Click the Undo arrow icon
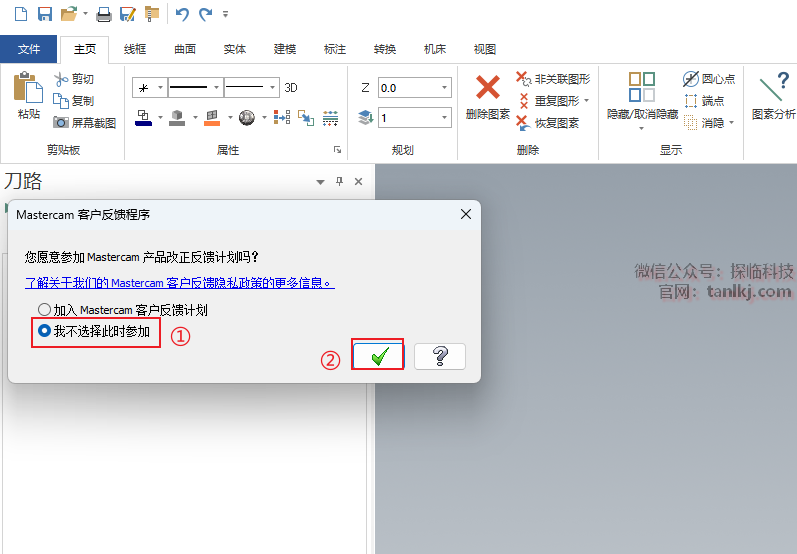Viewport: 797px width, 554px height. pyautogui.click(x=182, y=14)
